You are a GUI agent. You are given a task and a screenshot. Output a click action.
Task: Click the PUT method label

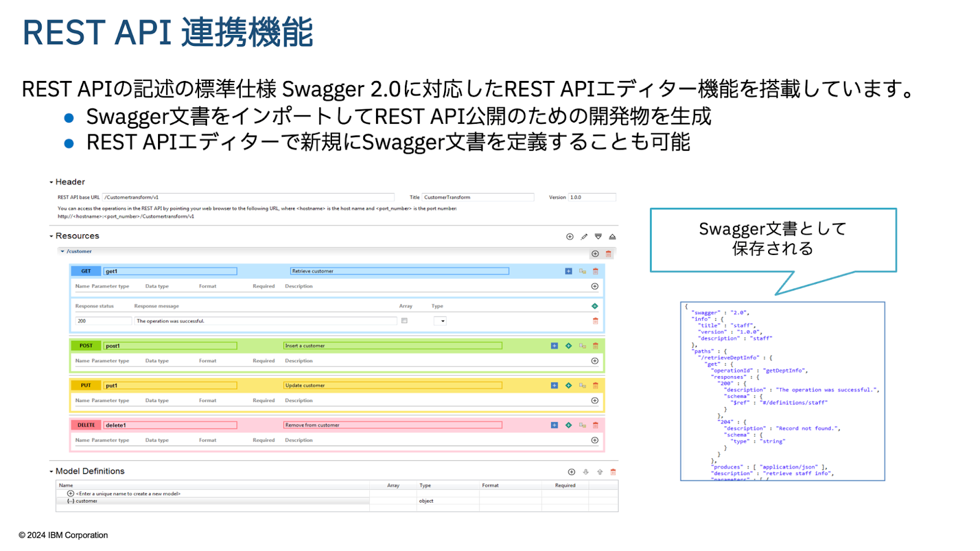(x=86, y=386)
